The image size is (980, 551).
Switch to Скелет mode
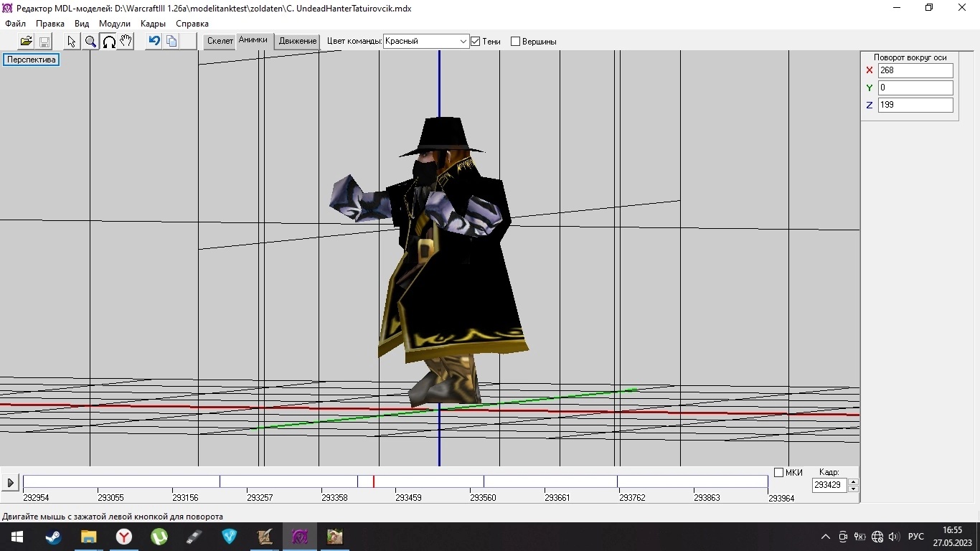pyautogui.click(x=220, y=41)
